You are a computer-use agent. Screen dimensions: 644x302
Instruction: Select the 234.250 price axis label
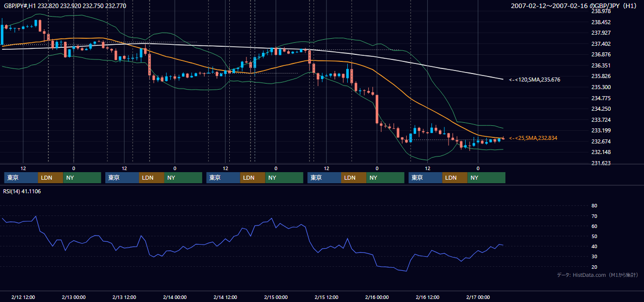601,109
